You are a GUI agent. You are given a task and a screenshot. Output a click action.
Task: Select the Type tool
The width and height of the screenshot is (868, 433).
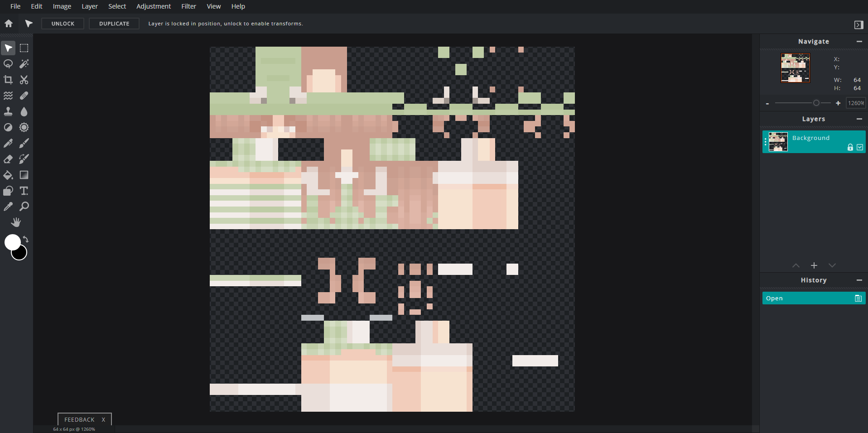(x=24, y=191)
